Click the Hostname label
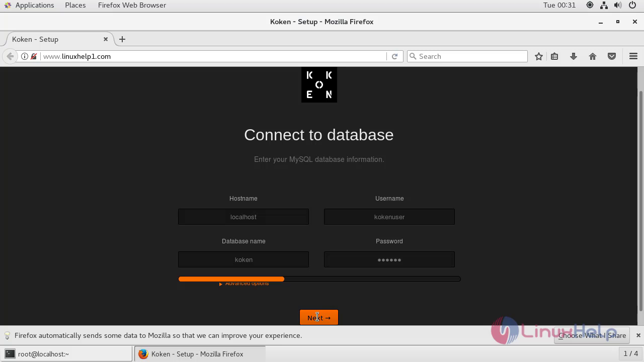 (x=244, y=199)
